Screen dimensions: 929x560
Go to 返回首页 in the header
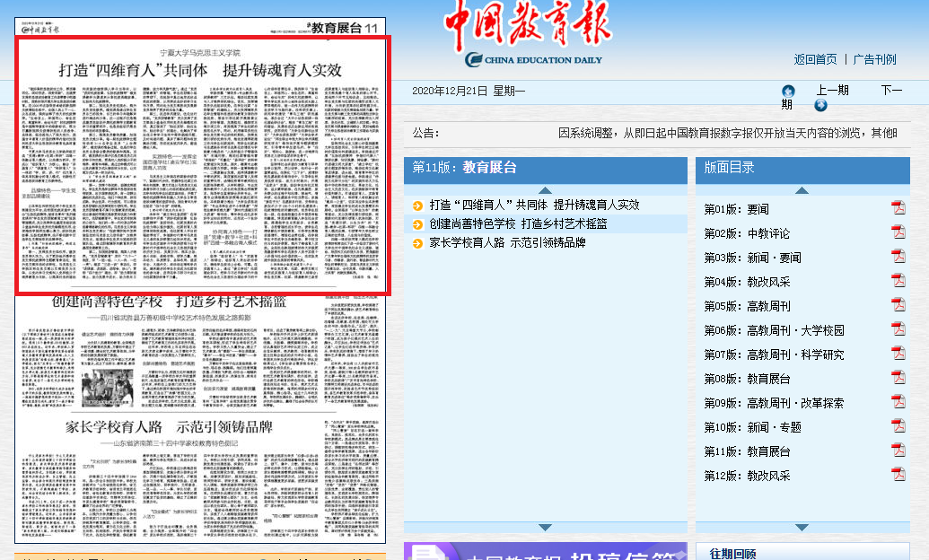coord(815,59)
